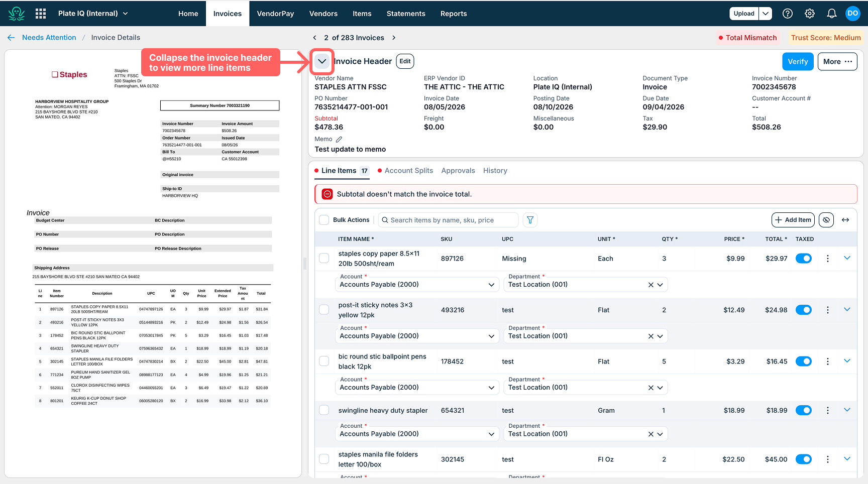
Task: Click the expand columns width arrow icon
Action: tap(845, 220)
